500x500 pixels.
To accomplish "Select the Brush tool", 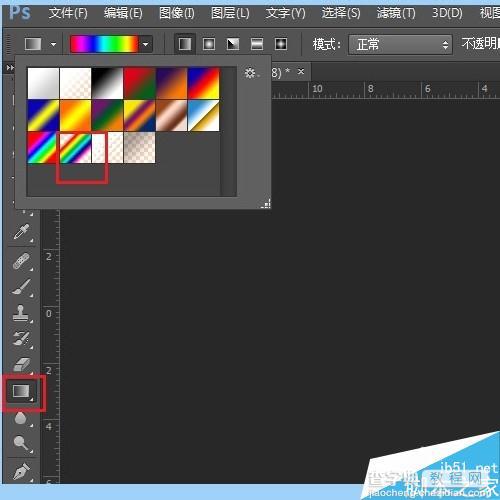I will click(x=22, y=287).
